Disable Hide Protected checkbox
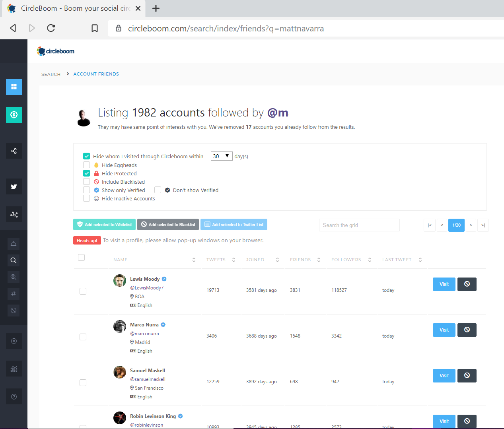 coord(86,173)
